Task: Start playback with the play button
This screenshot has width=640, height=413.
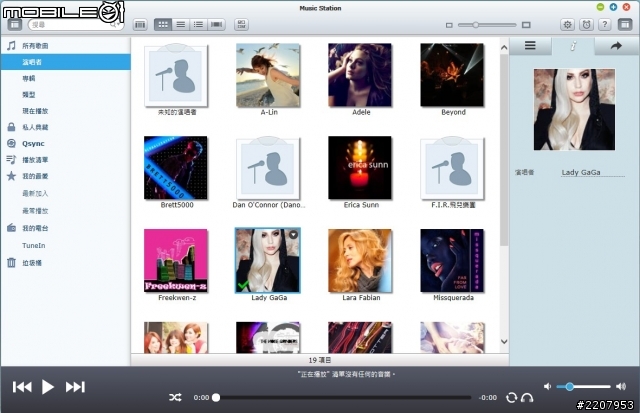Action: tap(47, 387)
